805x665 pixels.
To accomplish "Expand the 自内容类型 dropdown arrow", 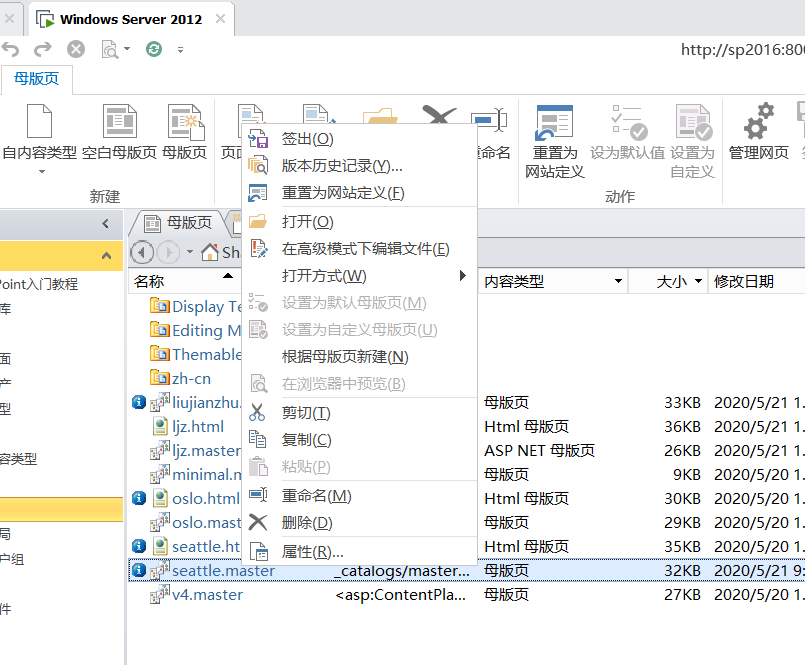I will 42,172.
